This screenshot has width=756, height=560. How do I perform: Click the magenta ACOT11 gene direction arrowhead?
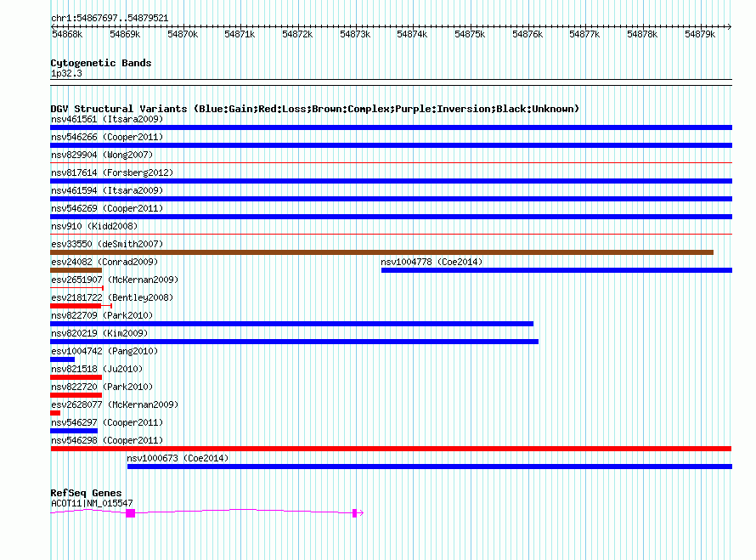click(x=361, y=513)
